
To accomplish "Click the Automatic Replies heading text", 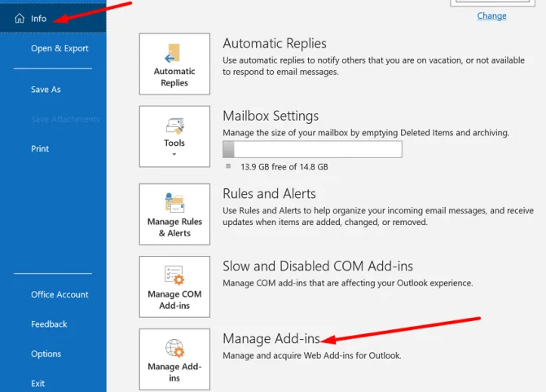I will point(275,43).
